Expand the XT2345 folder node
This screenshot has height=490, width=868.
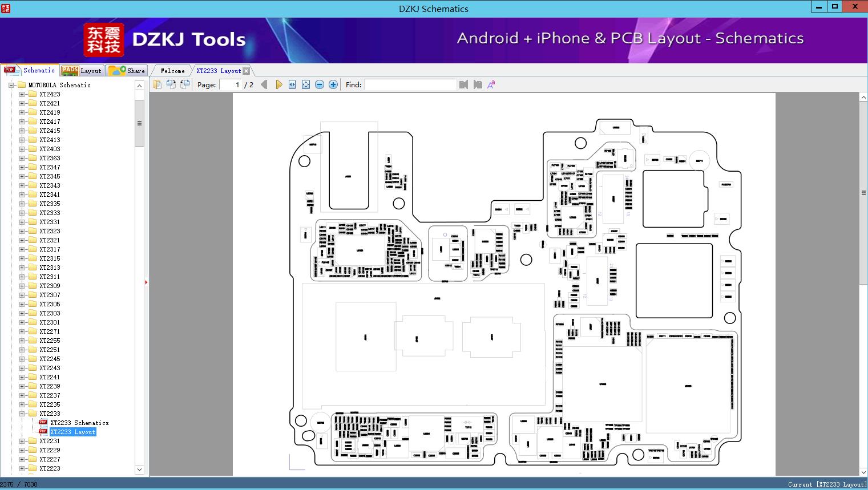pyautogui.click(x=22, y=176)
